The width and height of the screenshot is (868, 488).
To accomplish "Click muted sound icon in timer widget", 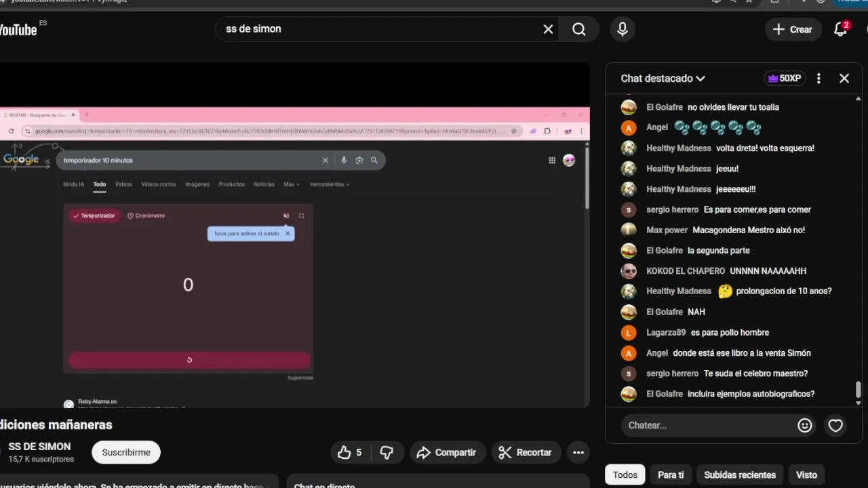I will point(286,216).
